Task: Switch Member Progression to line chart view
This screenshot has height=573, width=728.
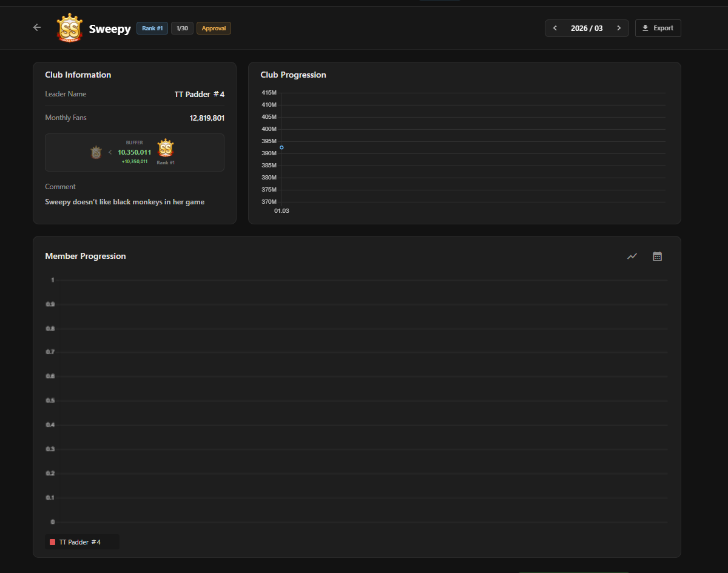Action: (632, 256)
